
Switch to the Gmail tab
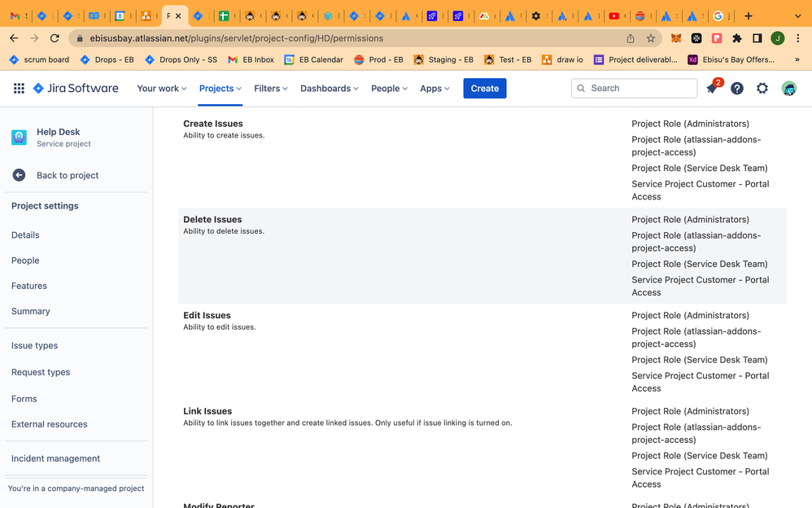(x=16, y=16)
